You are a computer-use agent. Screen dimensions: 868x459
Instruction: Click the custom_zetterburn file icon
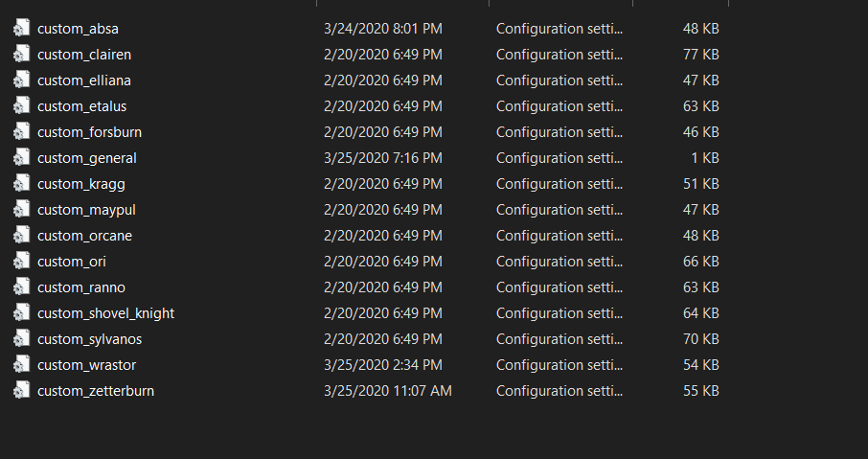21,391
